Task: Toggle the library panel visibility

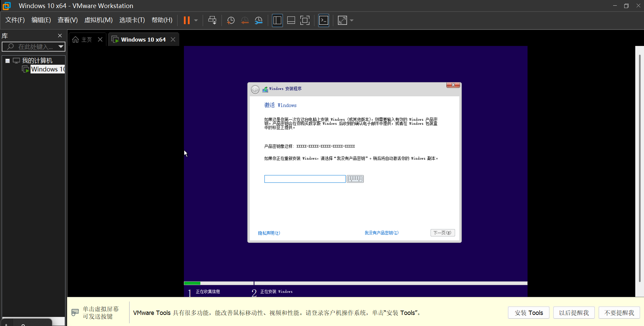Action: click(277, 20)
